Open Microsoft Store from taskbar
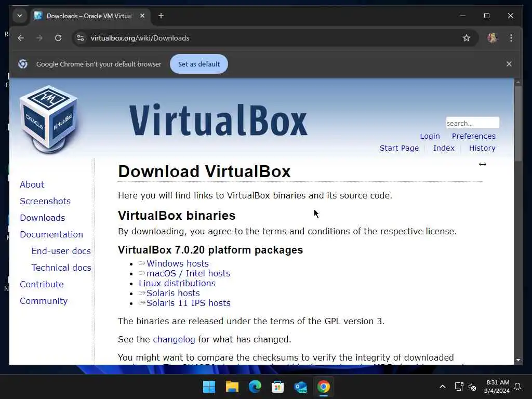This screenshot has height=399, width=532. 277,387
